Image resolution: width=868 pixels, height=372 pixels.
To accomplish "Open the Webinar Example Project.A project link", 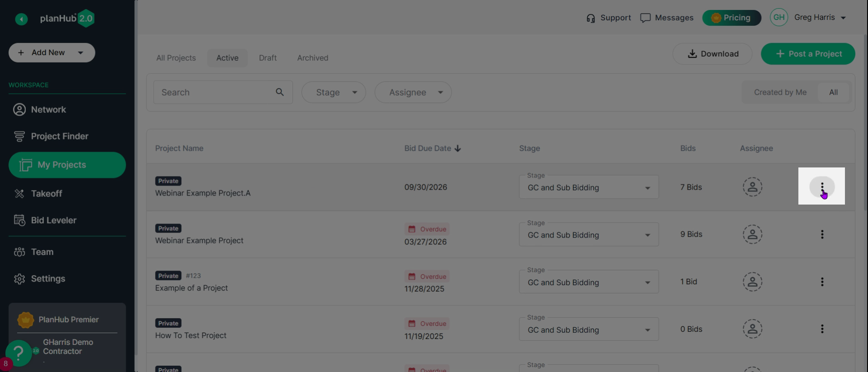I will 203,193.
